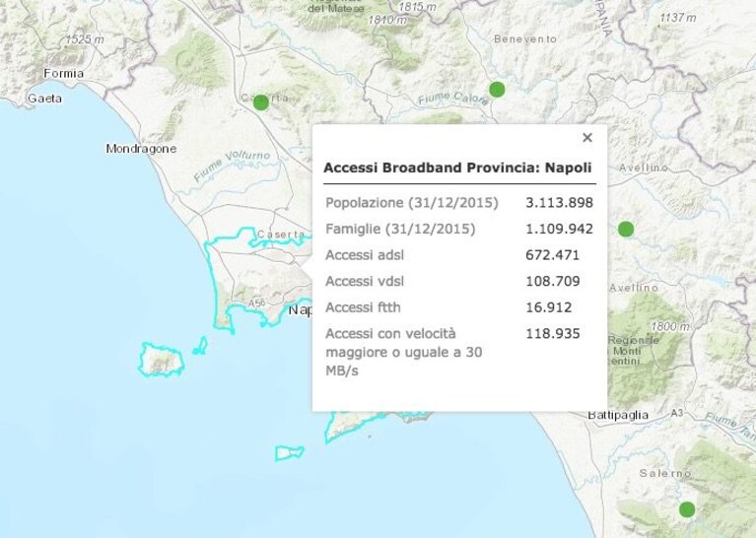Screen dimensions: 756x538
Task: Click the Capri island outline
Action: click(x=289, y=453)
